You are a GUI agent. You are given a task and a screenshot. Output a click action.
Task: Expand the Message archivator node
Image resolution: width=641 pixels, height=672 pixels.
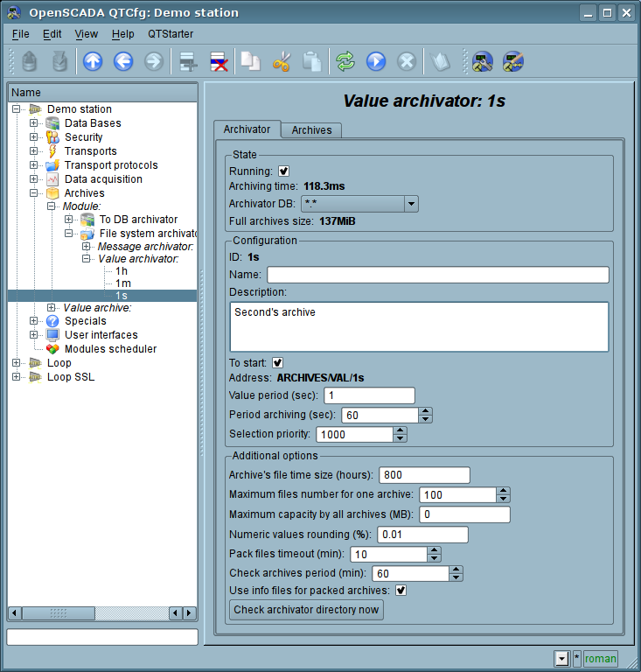(86, 247)
